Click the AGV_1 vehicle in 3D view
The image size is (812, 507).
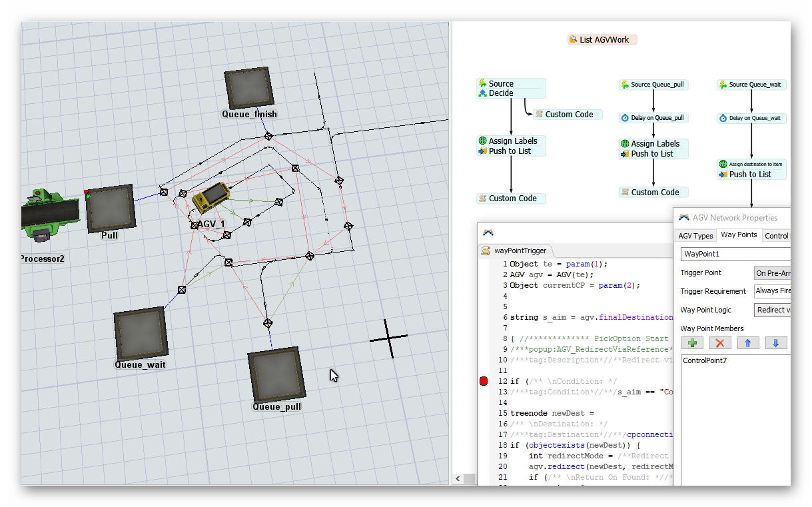[211, 198]
